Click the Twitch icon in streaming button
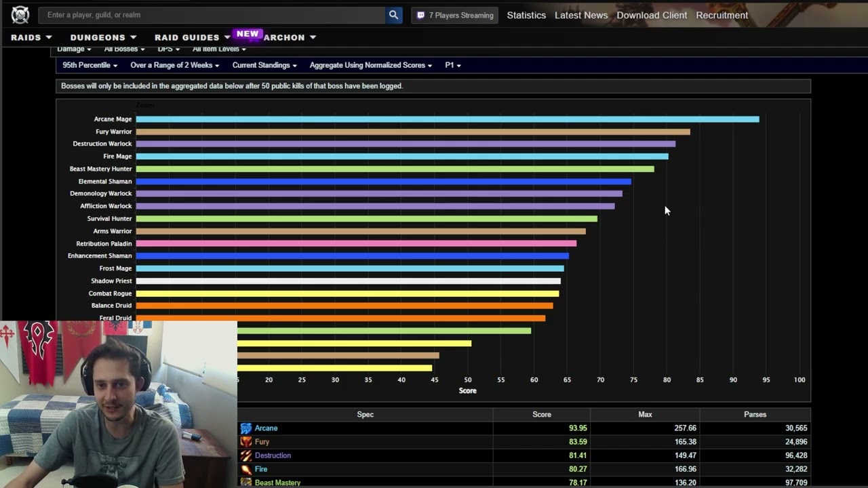Image resolution: width=868 pixels, height=488 pixels. (420, 15)
